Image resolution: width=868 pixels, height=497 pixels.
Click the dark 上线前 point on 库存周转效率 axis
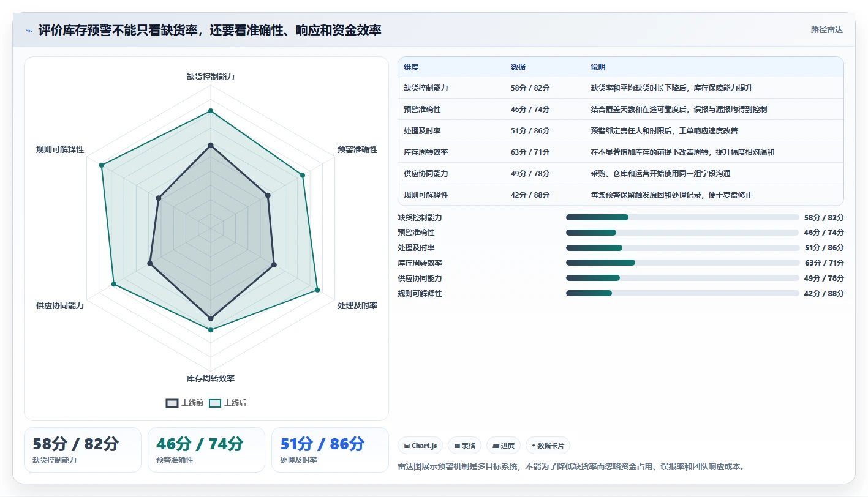[x=211, y=318]
